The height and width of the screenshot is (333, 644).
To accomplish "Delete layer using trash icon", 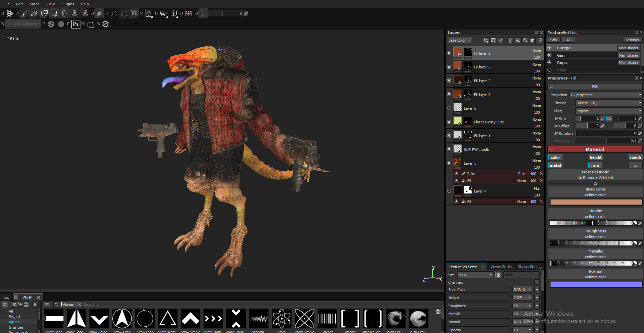I will [540, 40].
